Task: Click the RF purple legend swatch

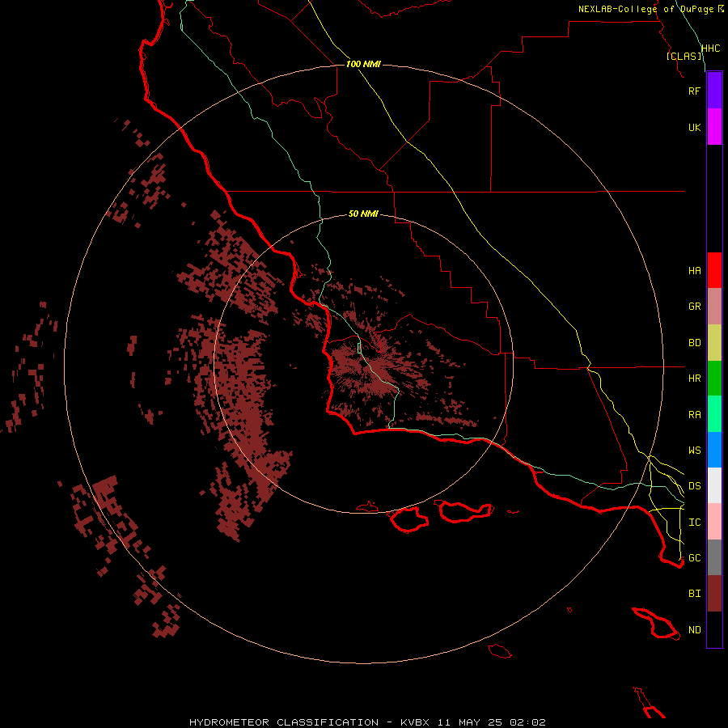Action: coord(714,91)
